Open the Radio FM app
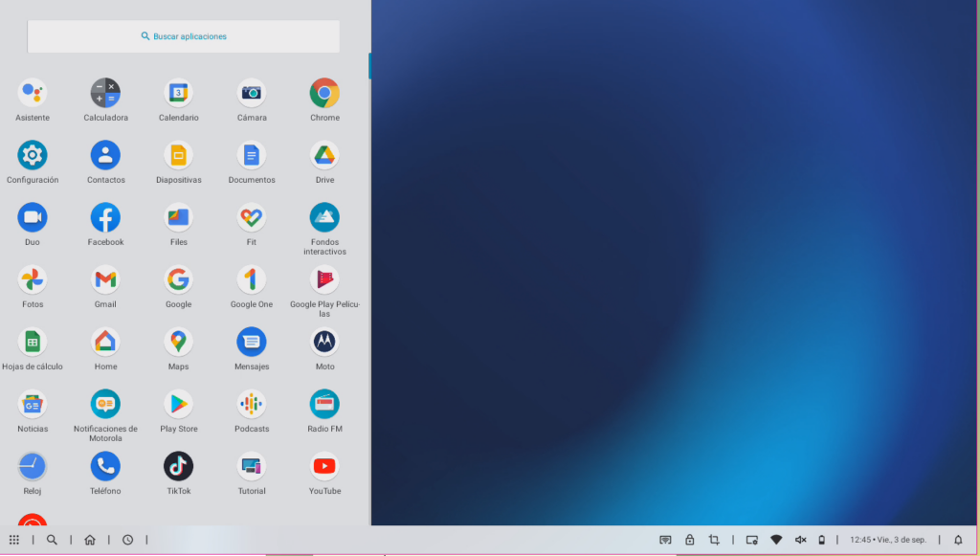This screenshot has width=980, height=556. tap(324, 404)
